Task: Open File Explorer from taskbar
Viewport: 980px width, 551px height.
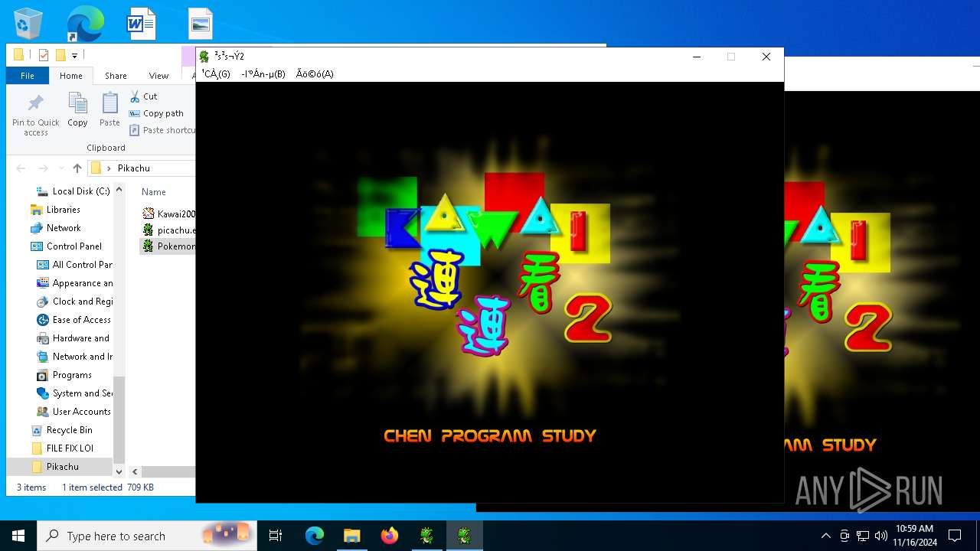Action: (x=351, y=536)
